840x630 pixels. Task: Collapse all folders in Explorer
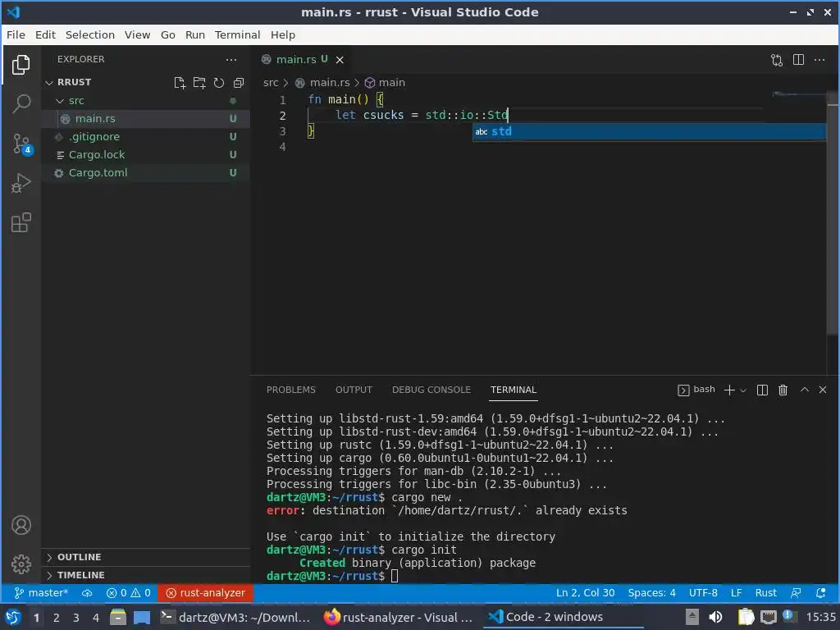coord(239,83)
